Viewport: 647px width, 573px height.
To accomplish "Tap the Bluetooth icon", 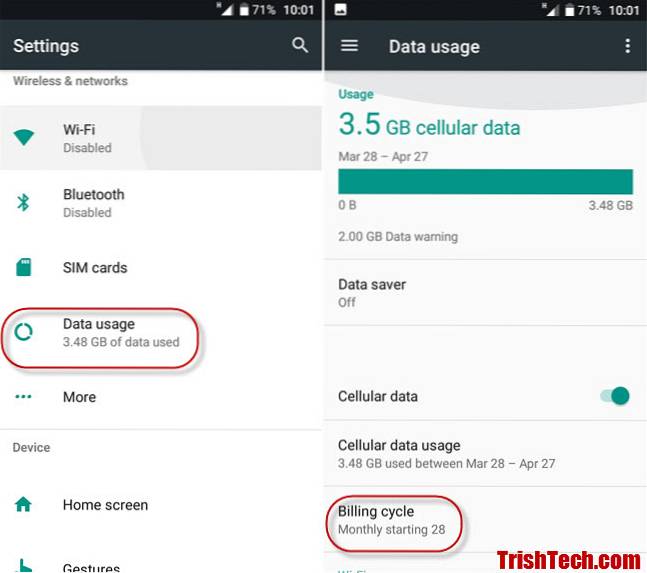I will coord(23,202).
